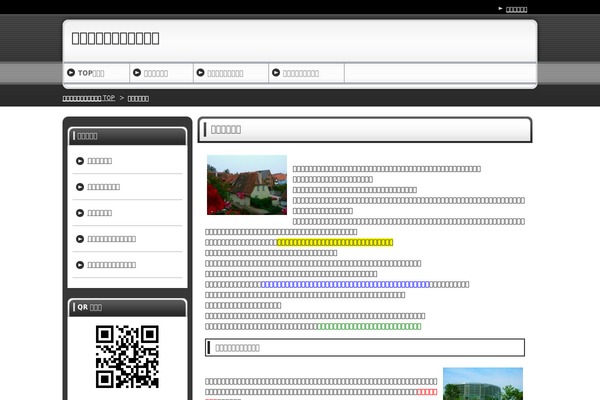Open the fifth link in the sidebar menu
Image resolution: width=600 pixels, height=400 pixels.
(x=111, y=265)
